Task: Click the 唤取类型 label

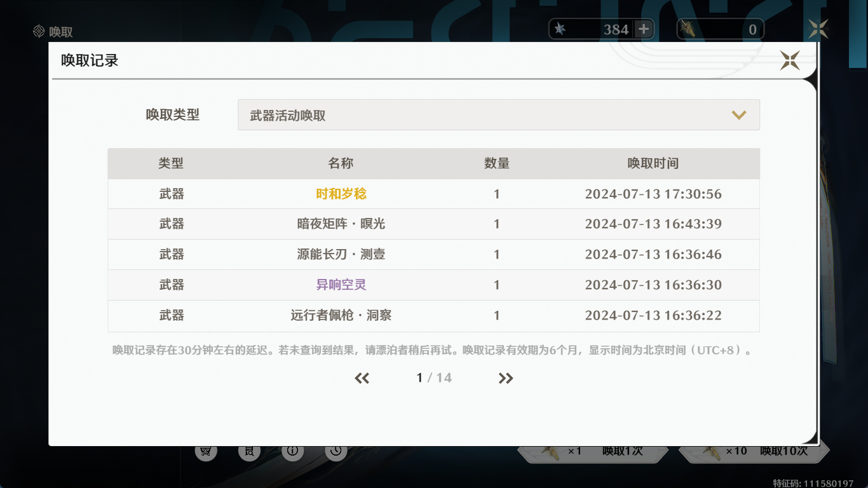Action: pyautogui.click(x=173, y=114)
